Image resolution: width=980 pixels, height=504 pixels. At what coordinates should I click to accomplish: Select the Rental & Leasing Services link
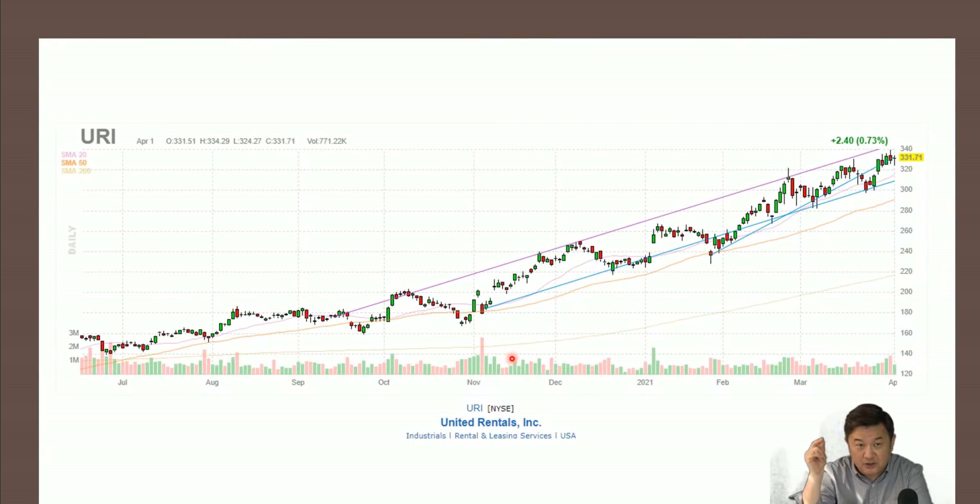503,436
